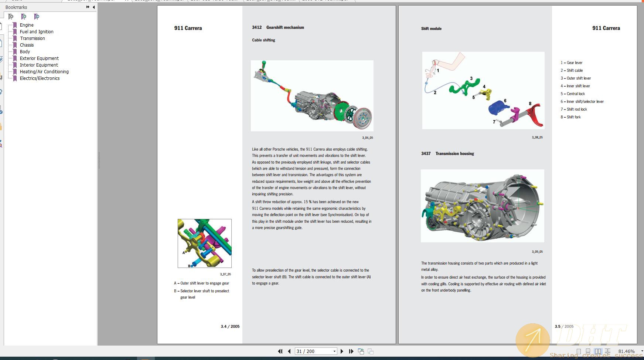Jump to the first page
The width and height of the screenshot is (644, 360).
[x=280, y=351]
